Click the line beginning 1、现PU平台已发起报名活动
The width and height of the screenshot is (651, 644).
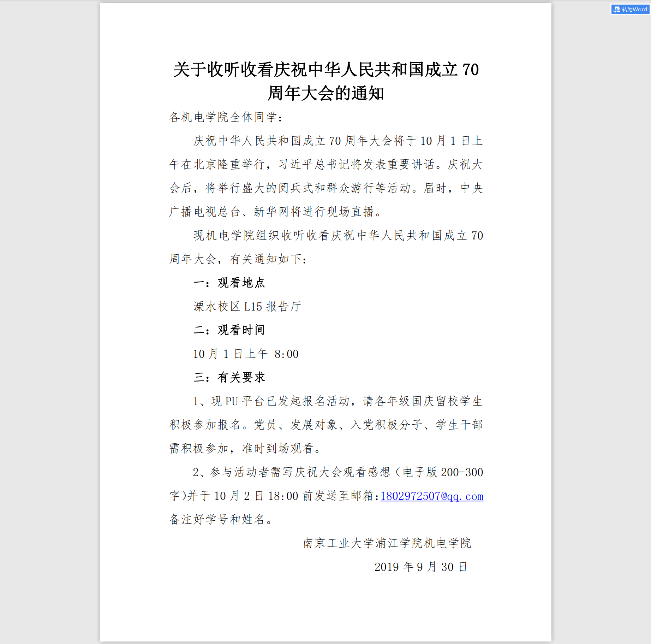tap(338, 401)
